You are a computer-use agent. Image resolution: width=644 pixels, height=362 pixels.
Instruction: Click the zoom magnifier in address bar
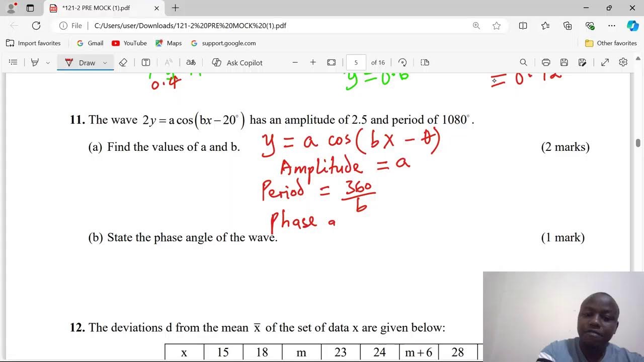pos(476,26)
